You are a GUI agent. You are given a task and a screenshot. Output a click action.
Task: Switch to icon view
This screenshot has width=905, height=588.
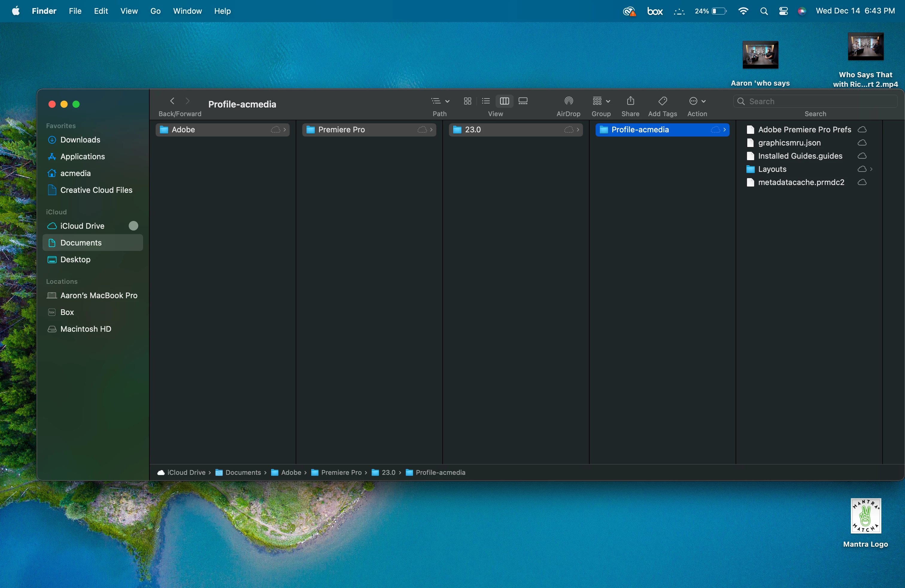468,101
